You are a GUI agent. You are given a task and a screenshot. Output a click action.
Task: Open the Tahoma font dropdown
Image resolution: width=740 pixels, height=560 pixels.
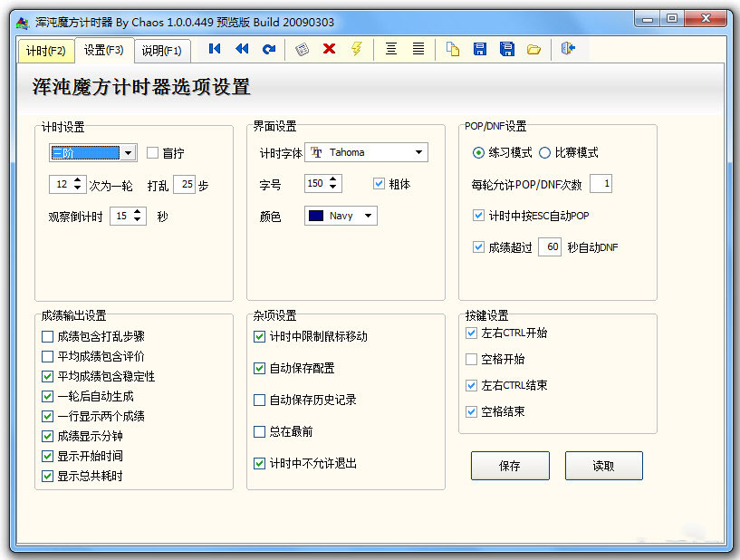[418, 152]
